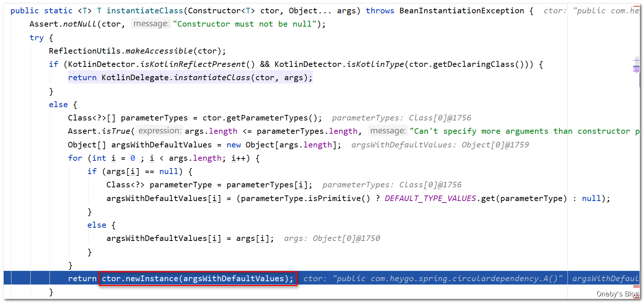Click inline hint args: Object[0]@1750
The image size is (644, 303).
[332, 238]
